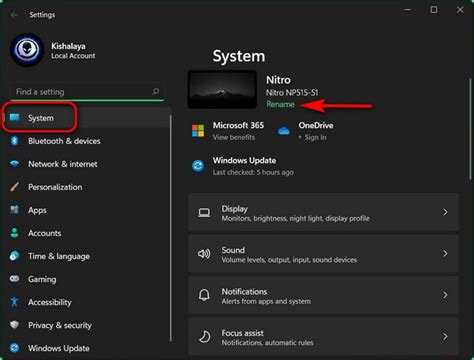Open the Accessibility figure icon
Screen dimensions: 474x360
14,302
